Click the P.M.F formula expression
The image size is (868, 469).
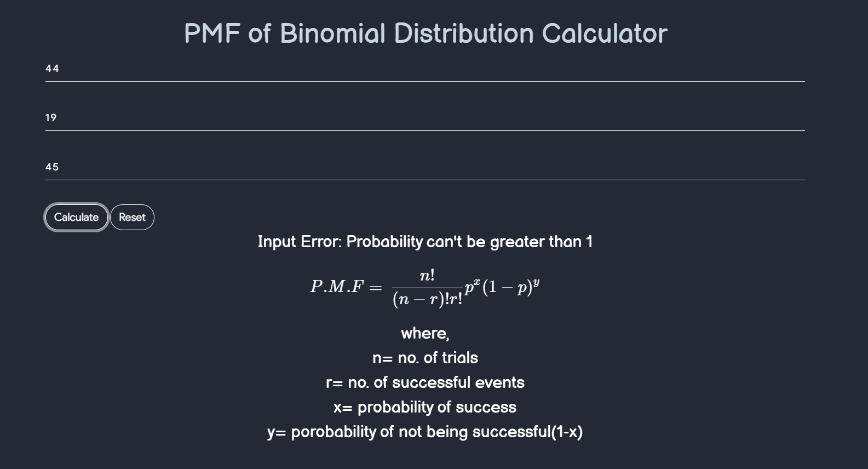[x=426, y=287]
